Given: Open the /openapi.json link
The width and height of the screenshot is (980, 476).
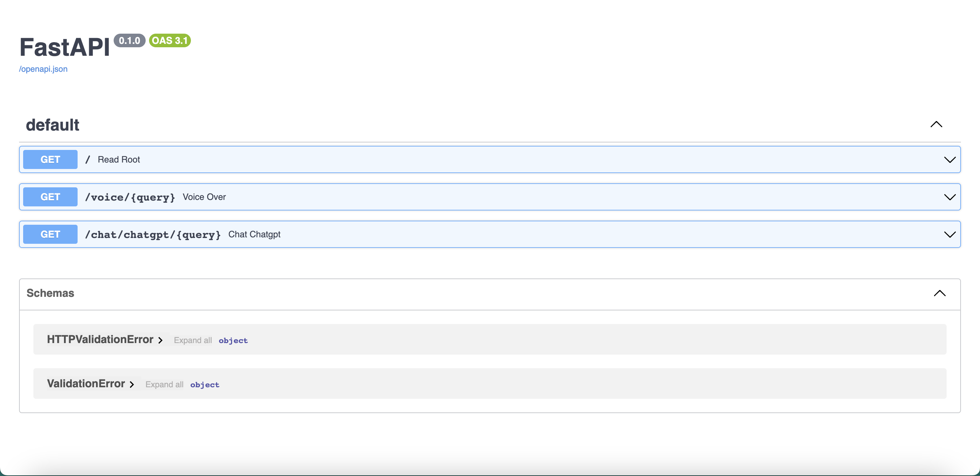Looking at the screenshot, I should [43, 69].
